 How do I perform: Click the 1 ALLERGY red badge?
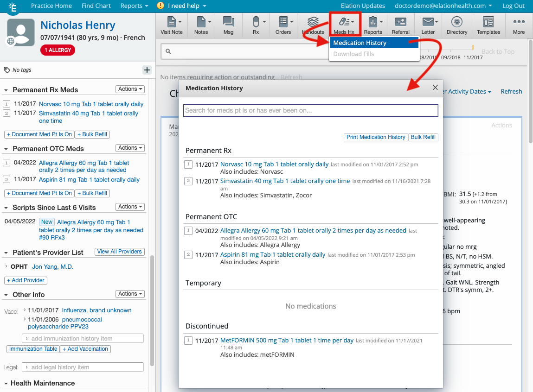[58, 50]
